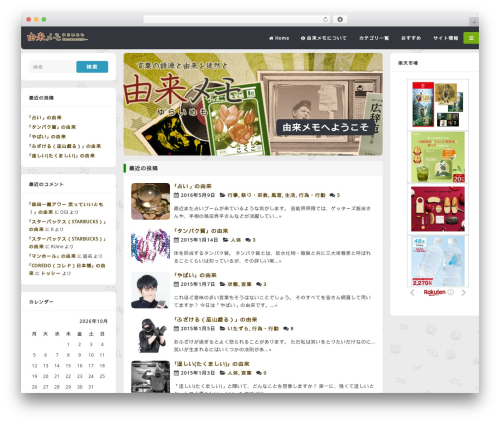Click crystal ball thumbnail of 「占い」 post

pos(150,201)
